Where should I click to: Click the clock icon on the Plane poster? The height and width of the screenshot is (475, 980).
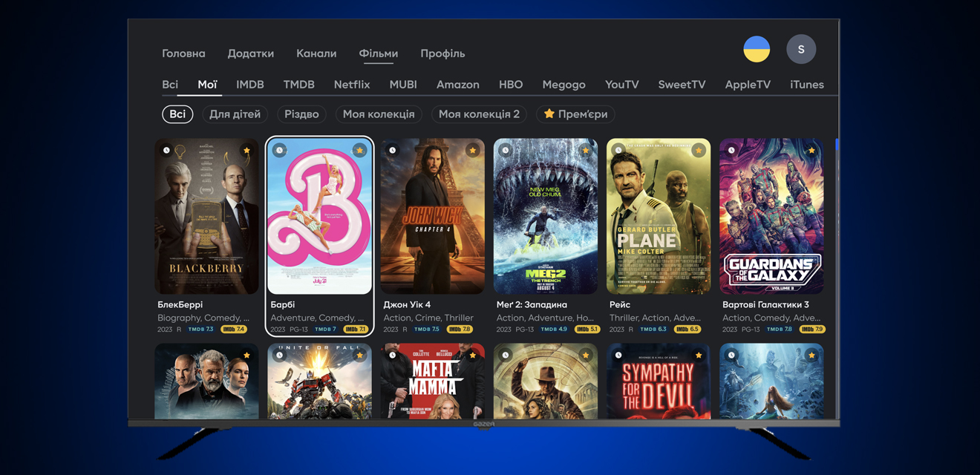[x=618, y=151]
